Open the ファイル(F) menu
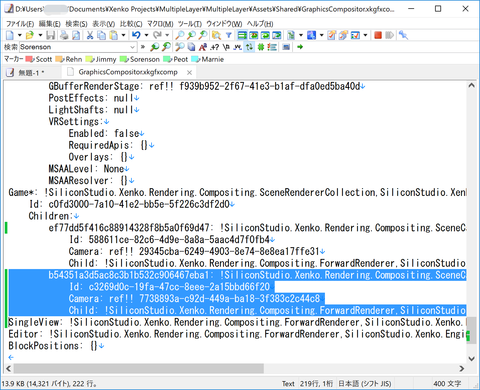This screenshot has width=480, height=390. point(20,24)
